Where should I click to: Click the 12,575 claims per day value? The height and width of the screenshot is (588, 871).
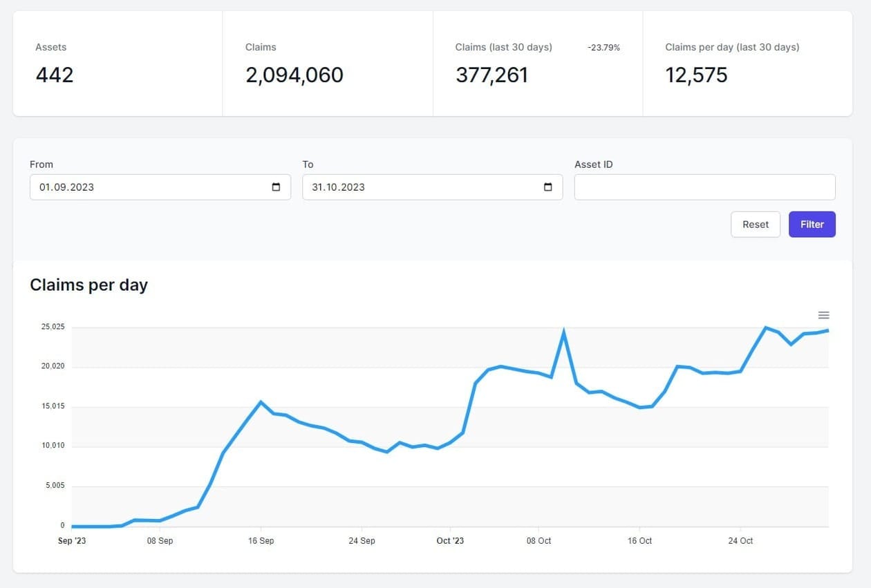coord(696,75)
